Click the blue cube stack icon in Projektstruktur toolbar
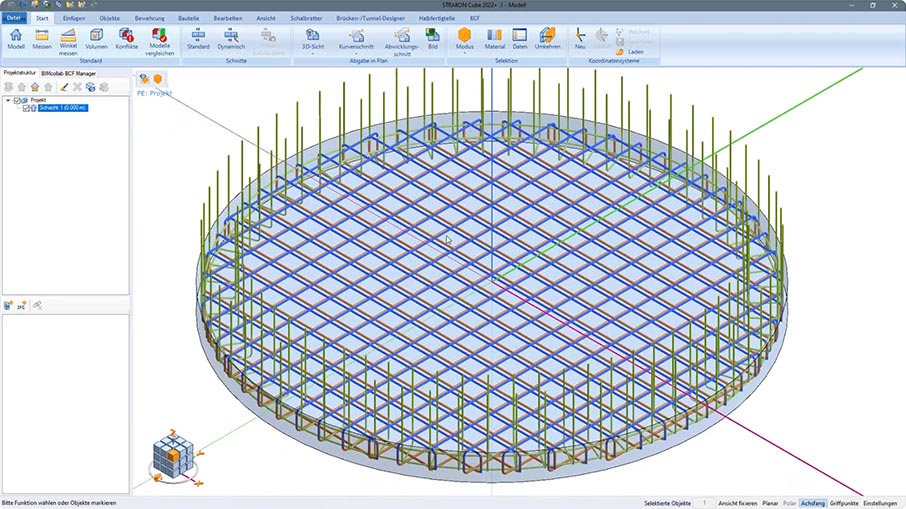This screenshot has width=906, height=509. click(91, 87)
